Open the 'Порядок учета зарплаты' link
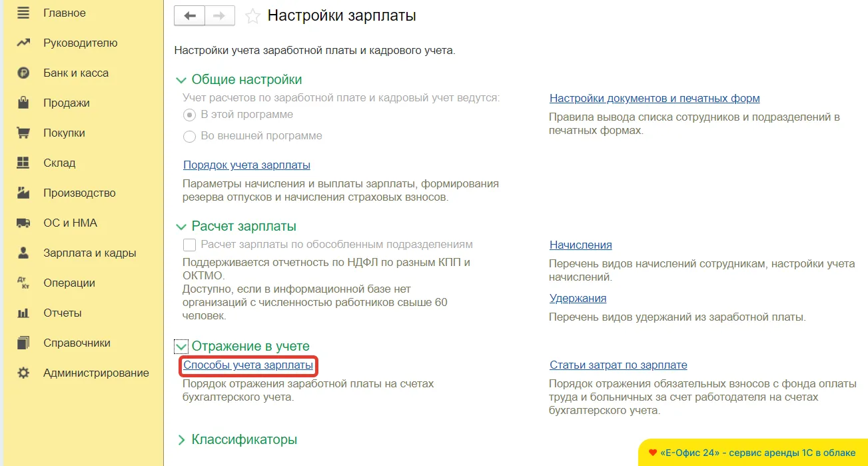The height and width of the screenshot is (466, 868). tap(246, 165)
